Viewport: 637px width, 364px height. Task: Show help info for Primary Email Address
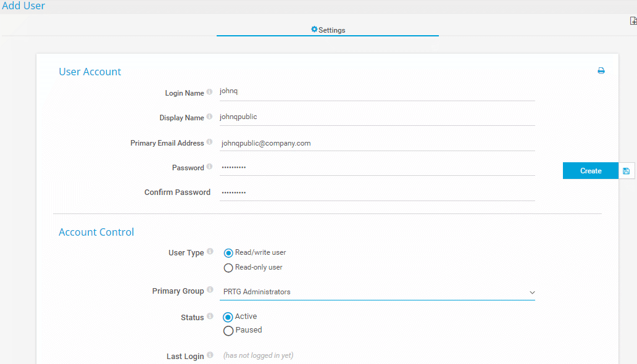coord(209,142)
